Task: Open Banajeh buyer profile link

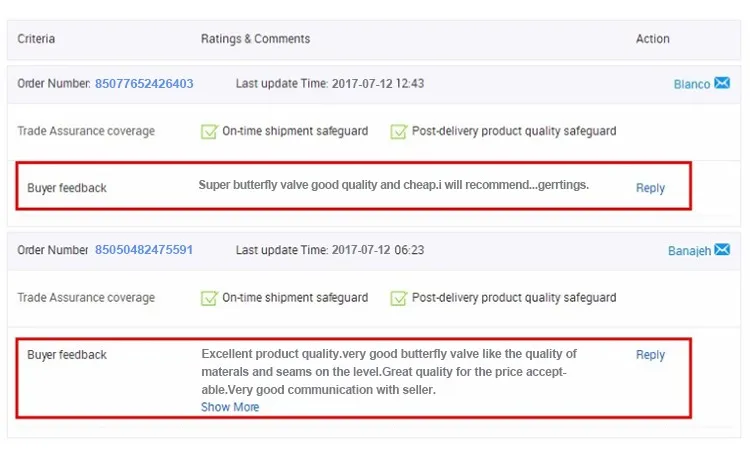Action: click(689, 251)
